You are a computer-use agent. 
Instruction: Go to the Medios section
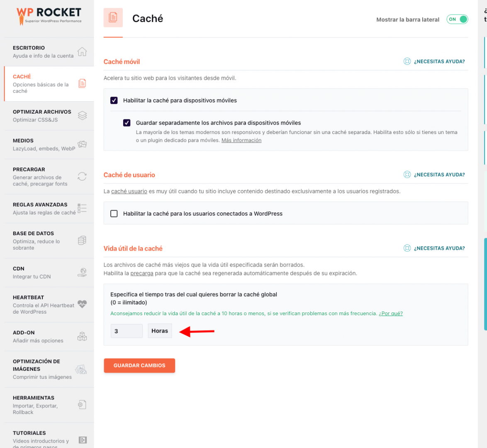tap(49, 144)
